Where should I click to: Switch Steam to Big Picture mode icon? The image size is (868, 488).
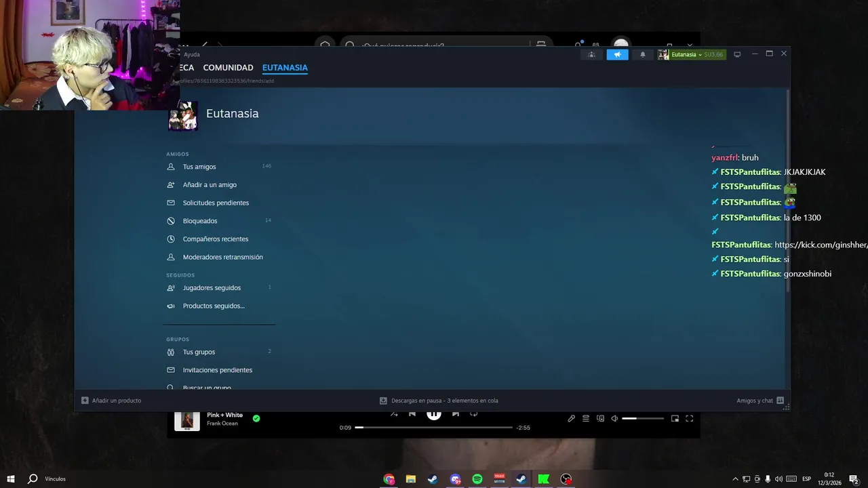point(737,54)
